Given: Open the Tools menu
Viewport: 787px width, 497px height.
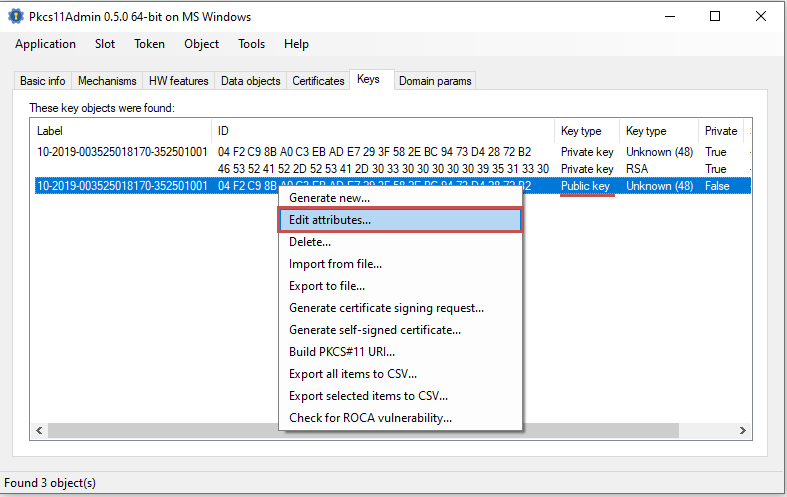Looking at the screenshot, I should pos(251,44).
